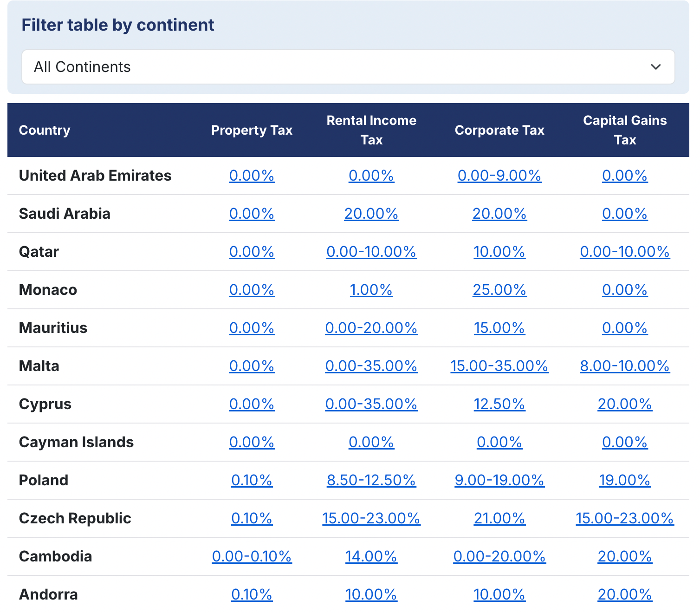Open Saudi Arabia rental income tax 20.00% link
The image size is (700, 613).
(x=371, y=214)
